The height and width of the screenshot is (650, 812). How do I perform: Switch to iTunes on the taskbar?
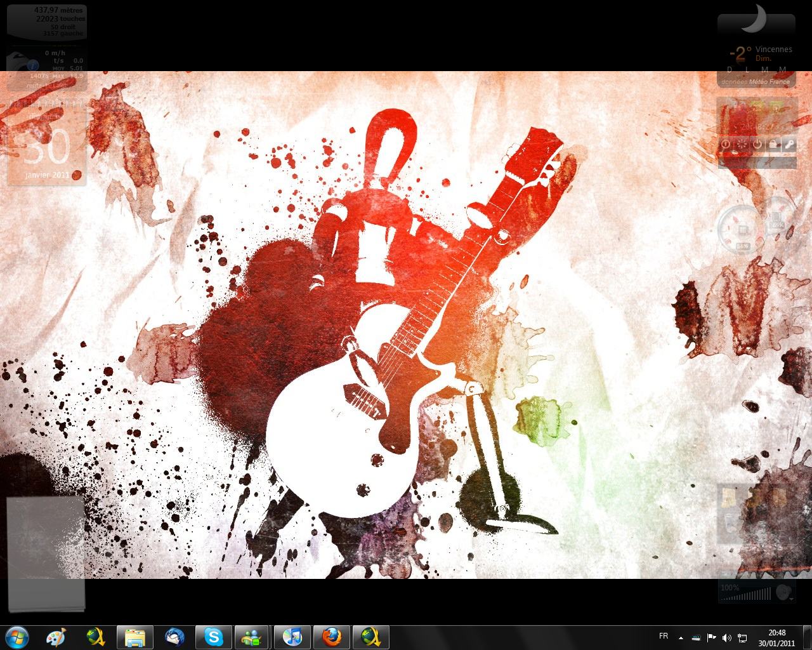292,637
